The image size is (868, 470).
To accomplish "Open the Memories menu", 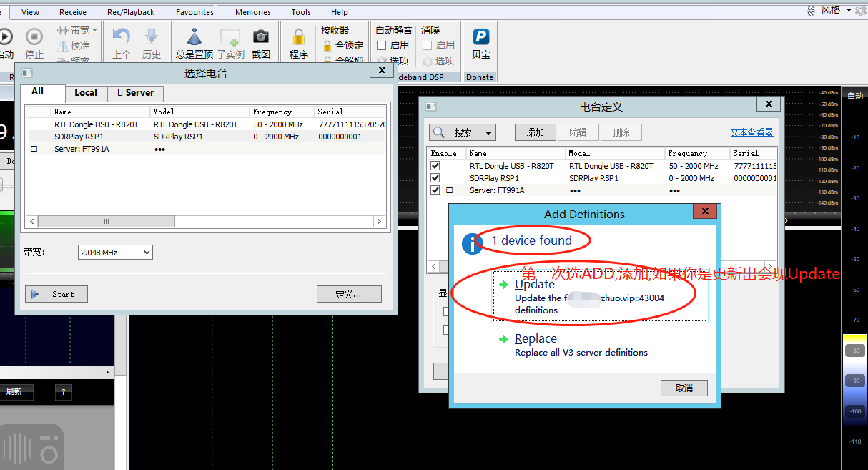I will [253, 12].
